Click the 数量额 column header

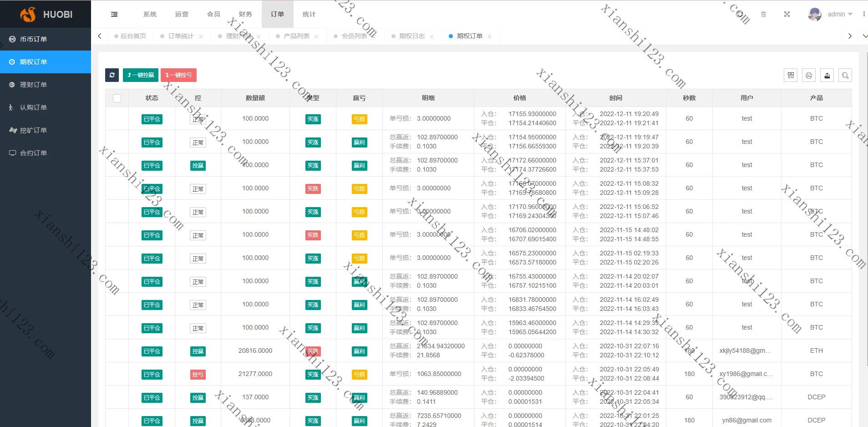pyautogui.click(x=255, y=98)
